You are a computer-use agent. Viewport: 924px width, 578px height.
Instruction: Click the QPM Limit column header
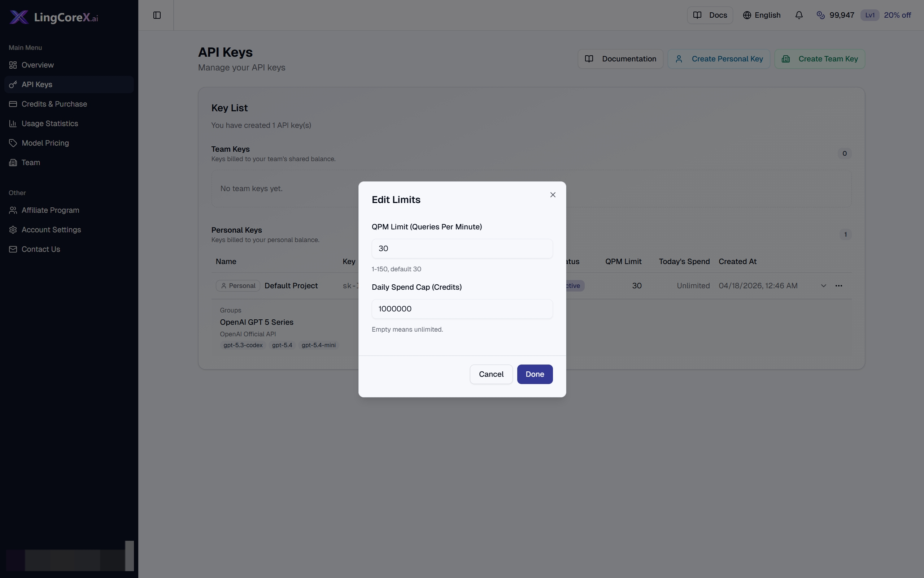pos(623,262)
